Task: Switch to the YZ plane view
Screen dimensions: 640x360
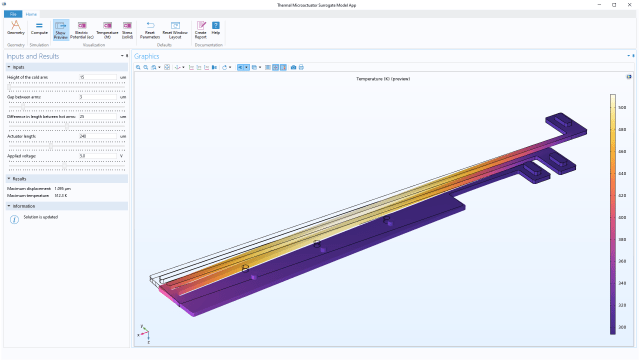Action: pos(199,67)
